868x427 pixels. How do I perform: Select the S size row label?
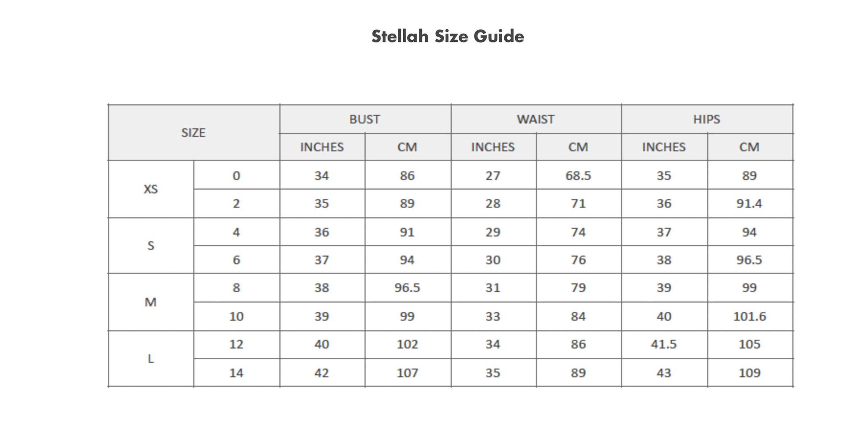tap(151, 245)
